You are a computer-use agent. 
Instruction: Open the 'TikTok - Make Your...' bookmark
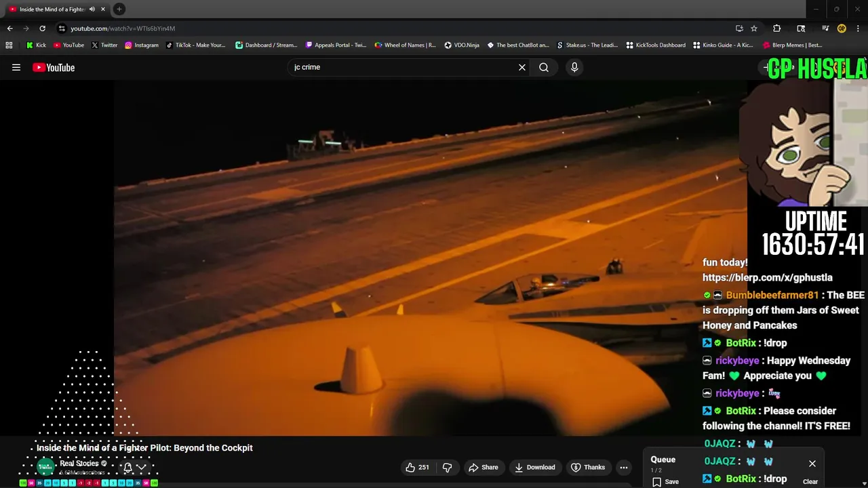click(x=195, y=45)
